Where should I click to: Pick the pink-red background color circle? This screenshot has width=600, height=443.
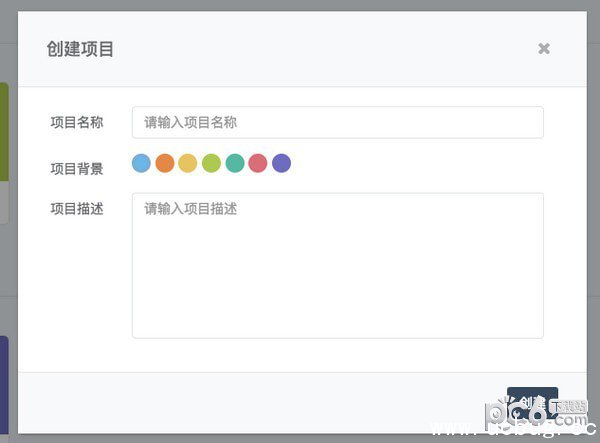(258, 163)
